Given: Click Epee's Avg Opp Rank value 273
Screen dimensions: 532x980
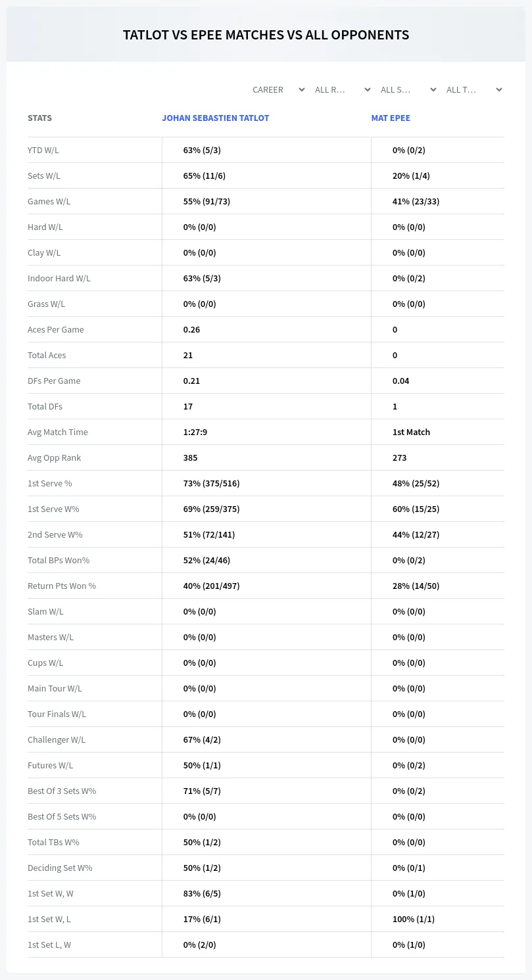Looking at the screenshot, I should tap(400, 457).
